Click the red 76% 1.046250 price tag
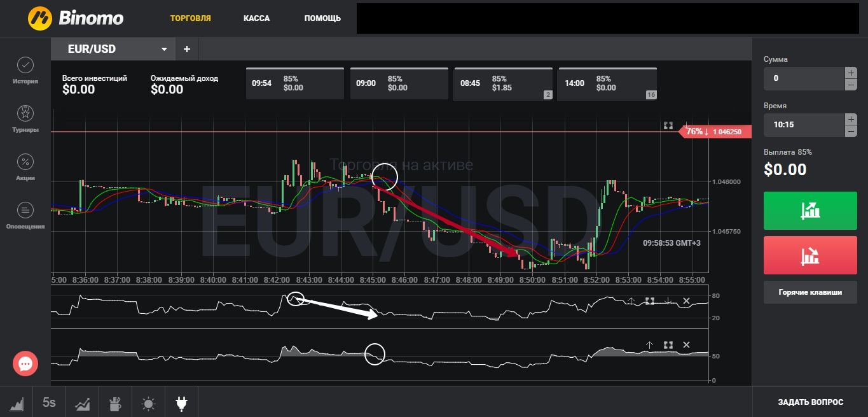This screenshot has width=868, height=417. tap(716, 132)
